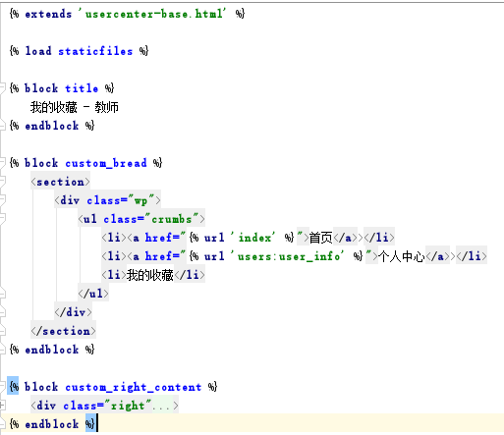Click the fold end marker beside </section>

tap(2, 331)
